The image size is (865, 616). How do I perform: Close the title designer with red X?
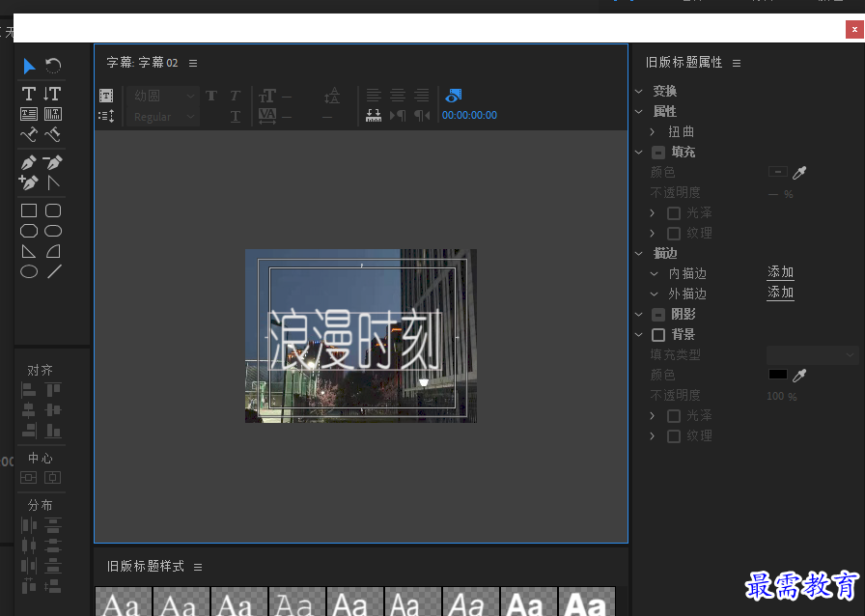click(x=854, y=30)
